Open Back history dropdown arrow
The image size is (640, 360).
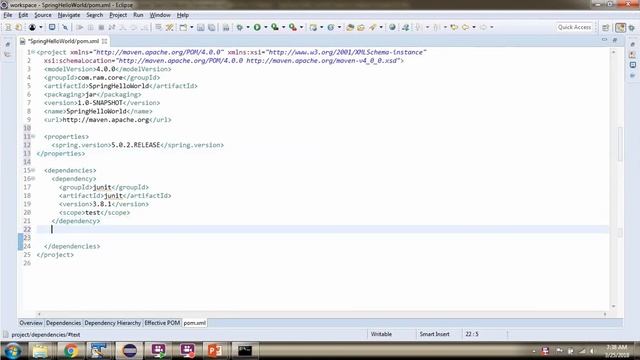pyautogui.click(x=474, y=27)
